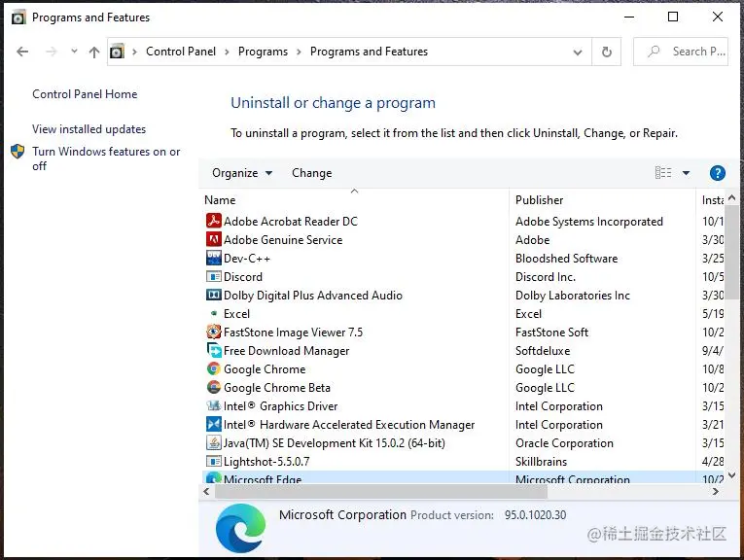Click the Intel Graphics Driver icon
This screenshot has height=560, width=744.
click(214, 405)
